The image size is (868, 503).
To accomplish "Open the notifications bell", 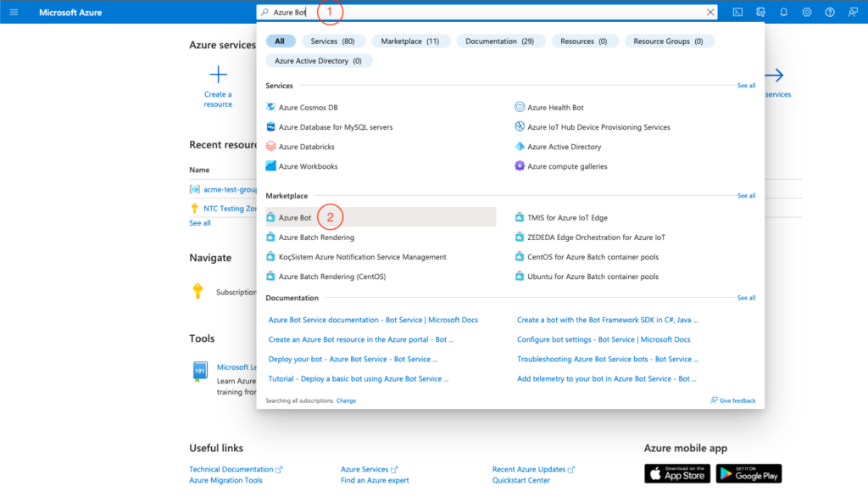I will (x=783, y=12).
